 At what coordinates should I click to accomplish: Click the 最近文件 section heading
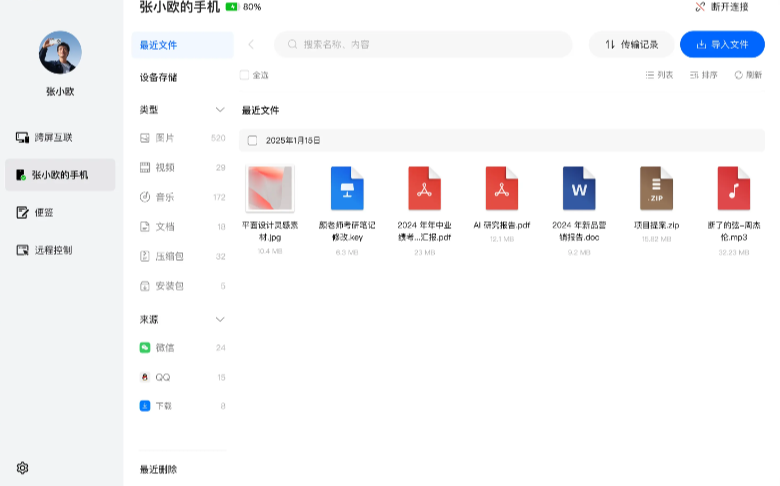click(x=260, y=110)
